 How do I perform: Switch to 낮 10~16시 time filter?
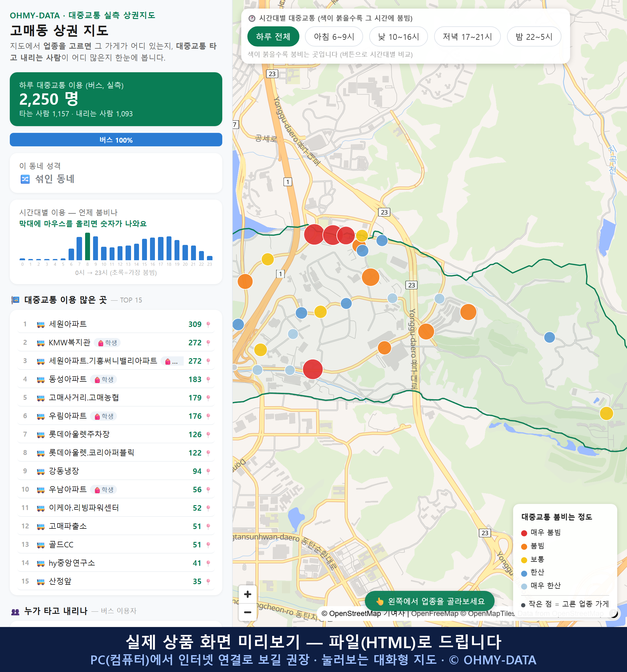[399, 36]
